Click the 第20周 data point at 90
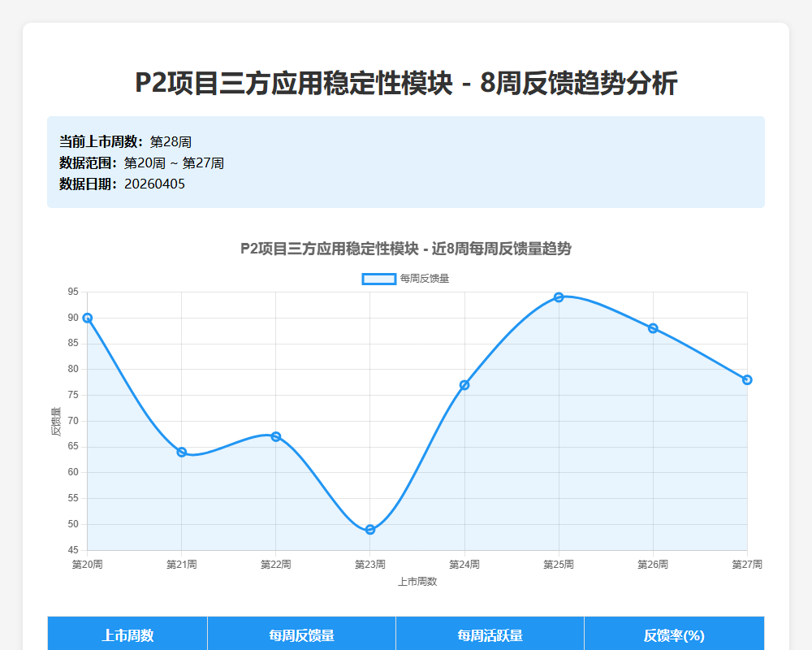 [x=88, y=318]
